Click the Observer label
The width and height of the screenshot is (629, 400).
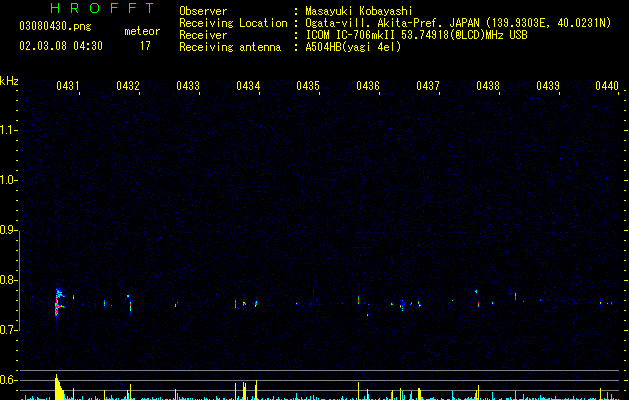(x=203, y=11)
